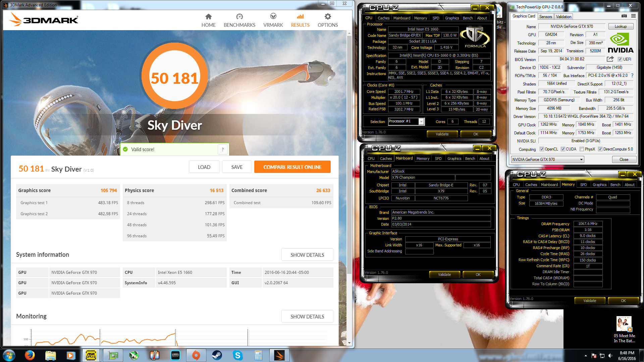Open Windows Media Player taskbar icon

pyautogui.click(x=71, y=355)
